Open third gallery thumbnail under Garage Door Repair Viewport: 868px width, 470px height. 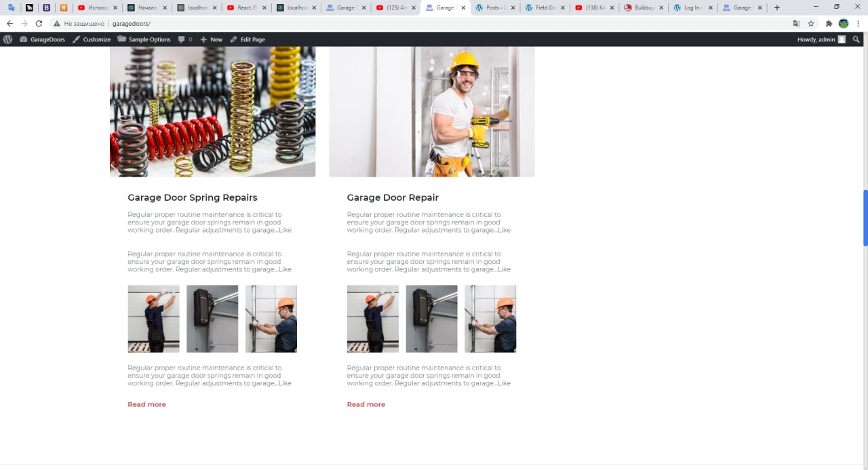point(490,319)
